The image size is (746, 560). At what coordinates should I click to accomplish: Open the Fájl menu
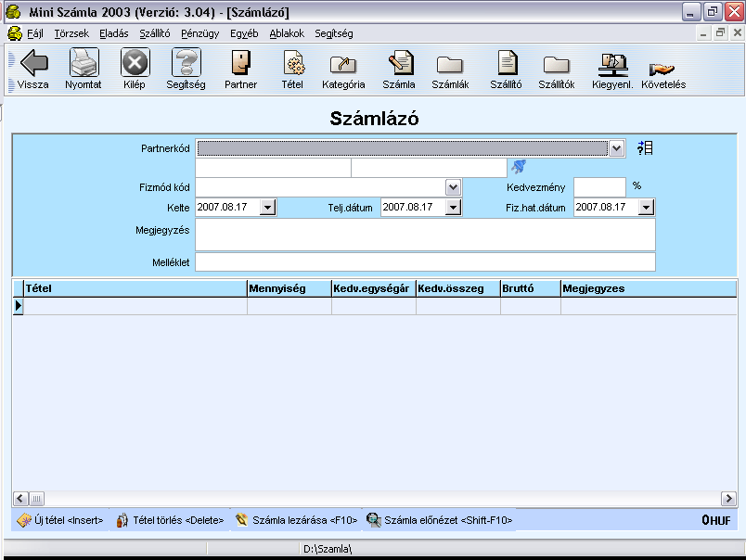pyautogui.click(x=35, y=33)
